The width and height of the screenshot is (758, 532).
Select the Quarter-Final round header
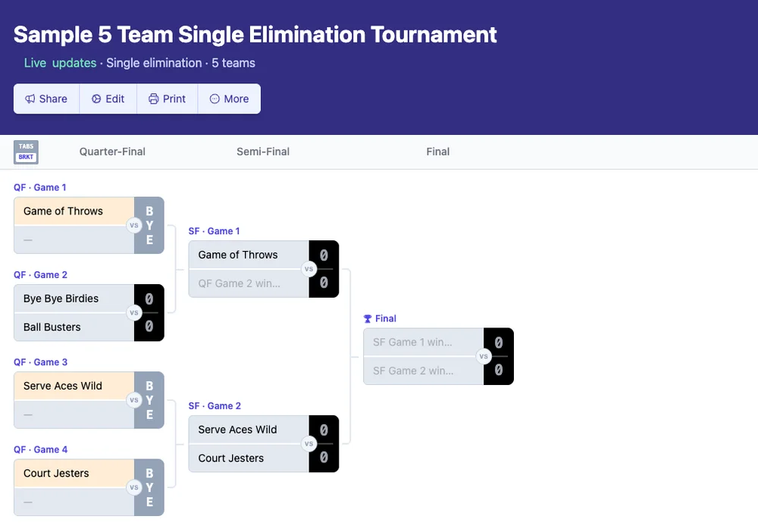point(112,152)
